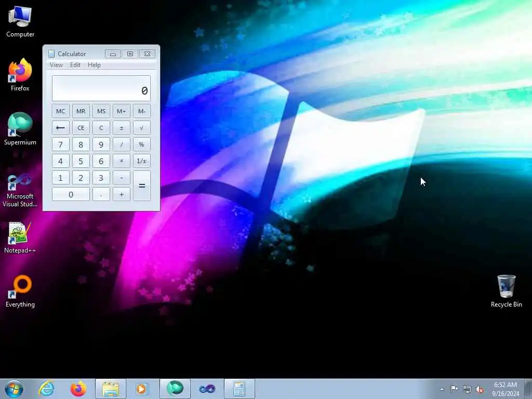Click the Calculator title bar icon
This screenshot has height=399, width=532.
click(x=51, y=54)
